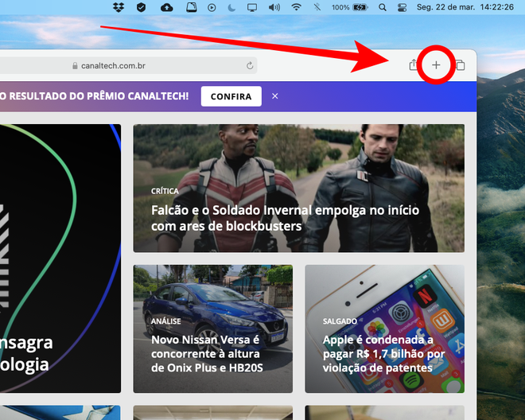Open a new tab with the plus button
The height and width of the screenshot is (420, 525).
point(436,65)
